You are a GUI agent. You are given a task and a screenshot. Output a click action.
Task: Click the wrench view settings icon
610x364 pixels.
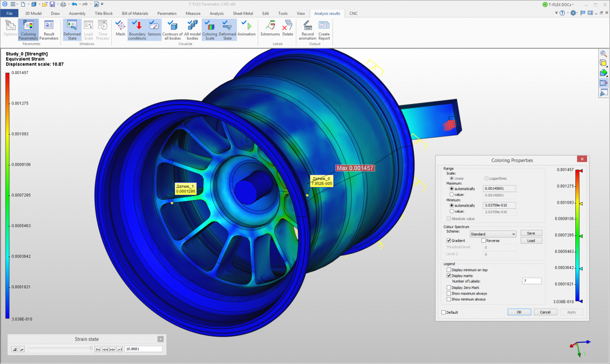point(603,92)
